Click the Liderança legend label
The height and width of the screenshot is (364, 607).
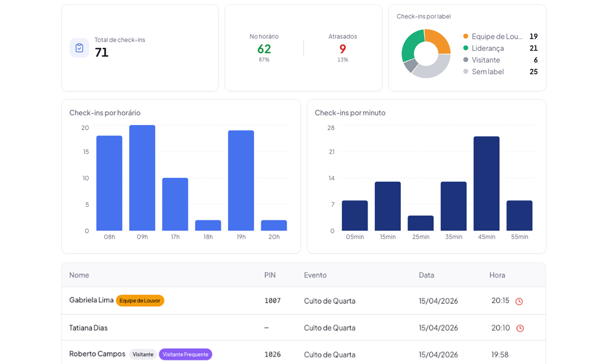pos(488,48)
